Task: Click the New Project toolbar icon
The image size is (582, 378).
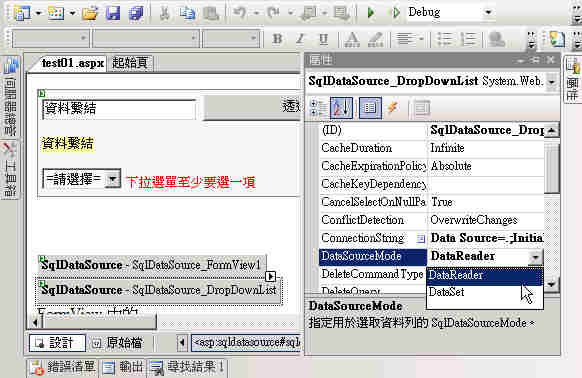Action: [22, 13]
